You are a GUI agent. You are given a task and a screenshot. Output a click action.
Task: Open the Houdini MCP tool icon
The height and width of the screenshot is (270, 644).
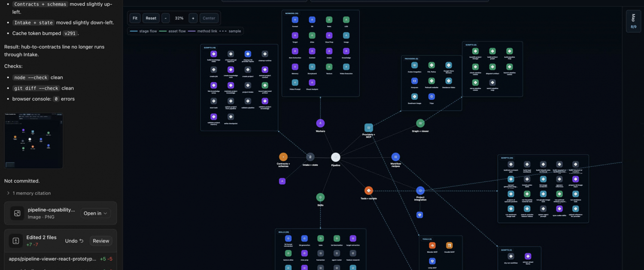[x=449, y=246]
